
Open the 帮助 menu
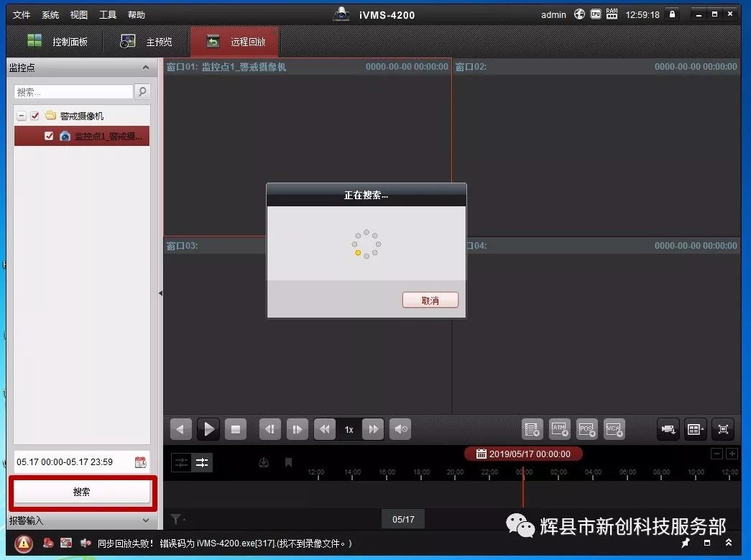coord(136,15)
